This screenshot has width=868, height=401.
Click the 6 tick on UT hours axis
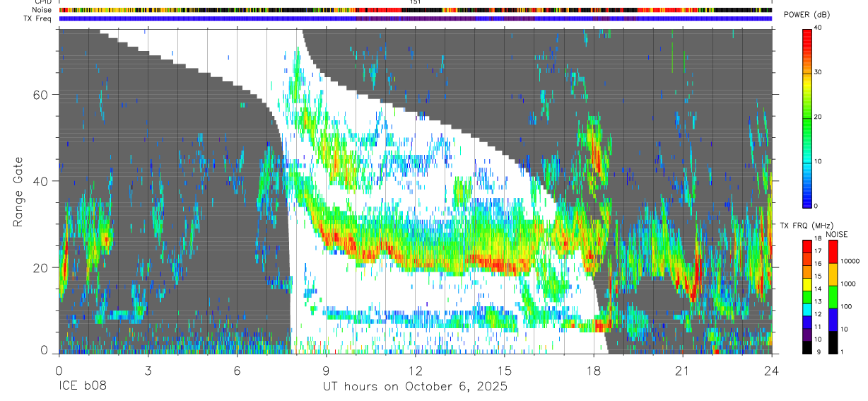pyautogui.click(x=237, y=370)
